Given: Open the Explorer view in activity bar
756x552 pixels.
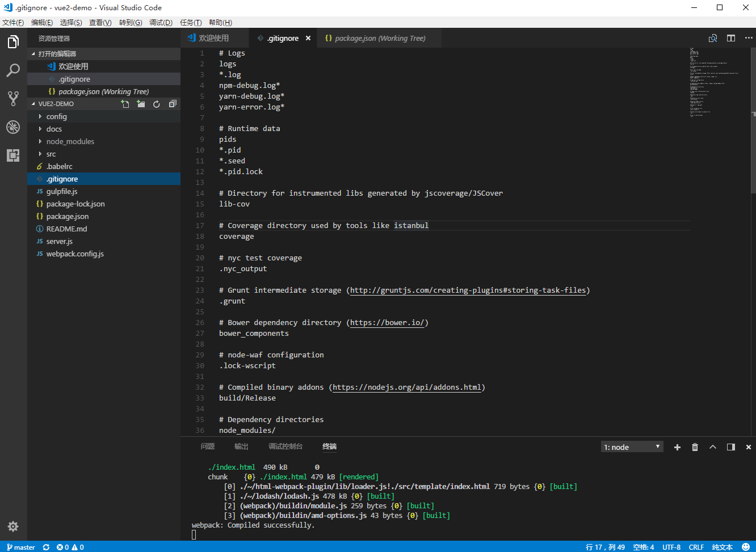Looking at the screenshot, I should 13,42.
